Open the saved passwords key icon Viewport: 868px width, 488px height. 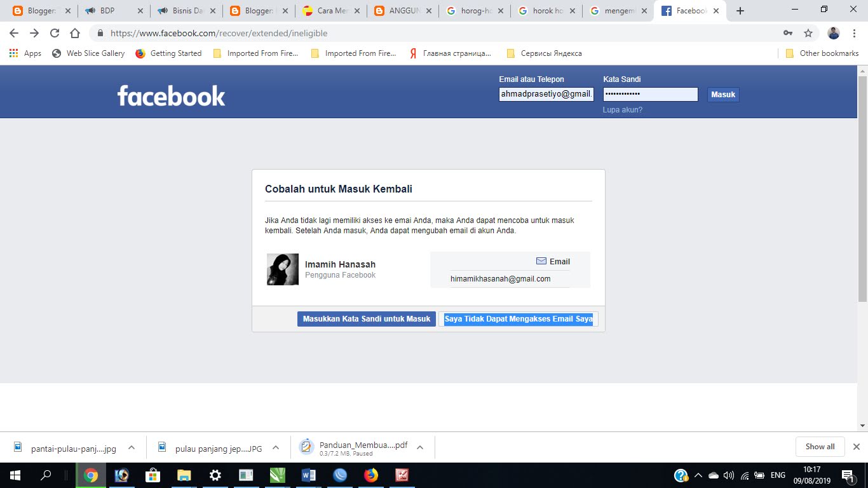point(788,33)
